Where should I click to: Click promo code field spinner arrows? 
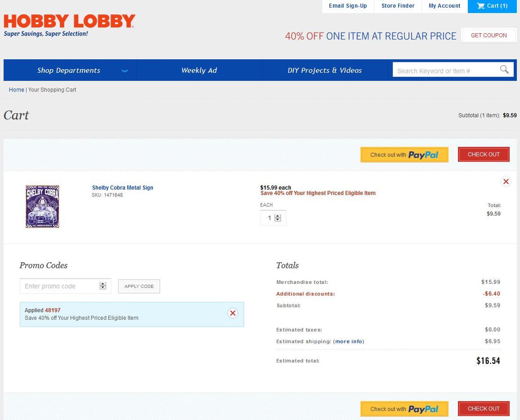(103, 286)
